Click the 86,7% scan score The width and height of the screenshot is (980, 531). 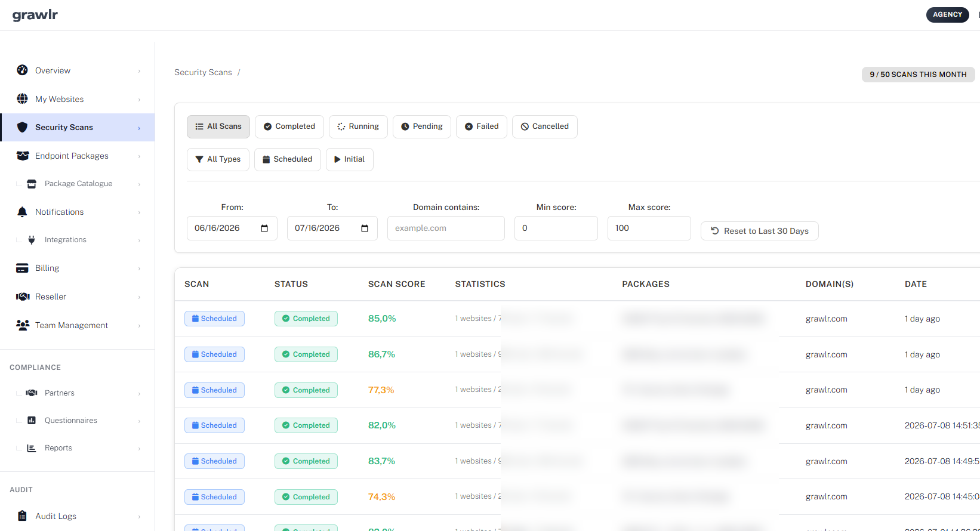click(382, 354)
